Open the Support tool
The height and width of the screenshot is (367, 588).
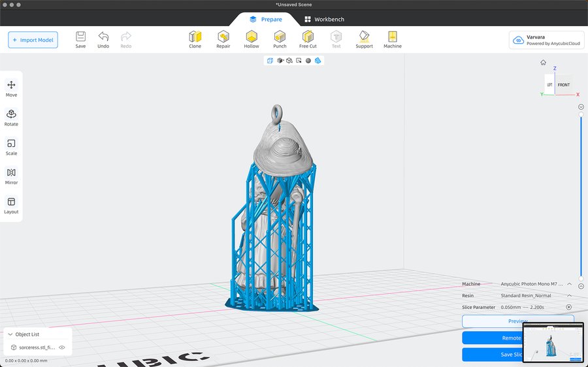(364, 39)
